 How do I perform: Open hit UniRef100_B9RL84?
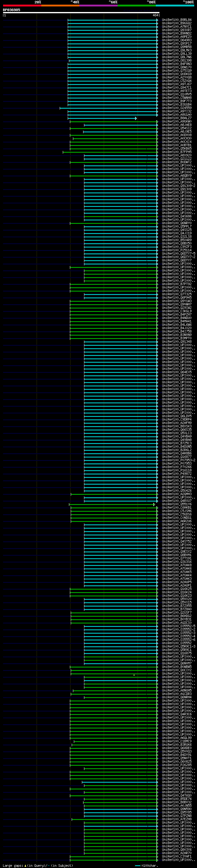coord(177,20)
